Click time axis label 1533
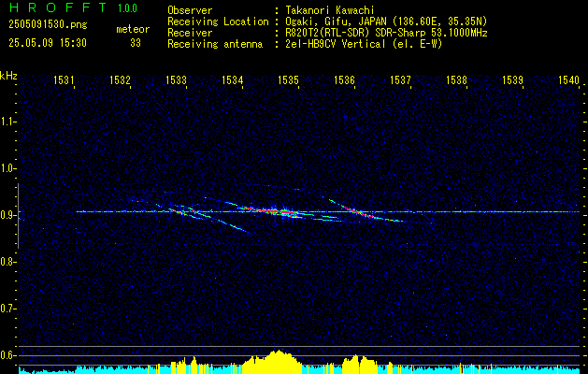 177,79
